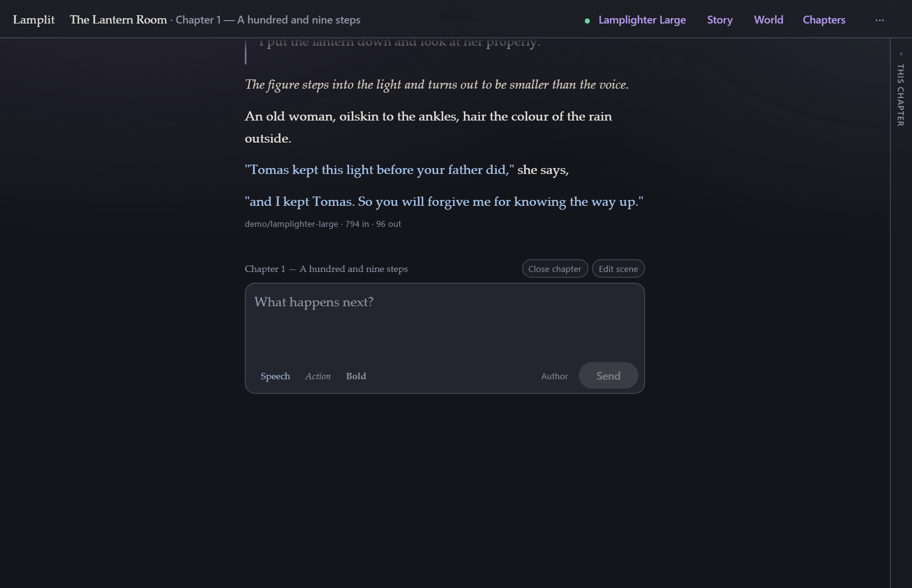Click the demo/lamplighter-large token usage line
Screen dimensions: 912x588
coord(323,224)
